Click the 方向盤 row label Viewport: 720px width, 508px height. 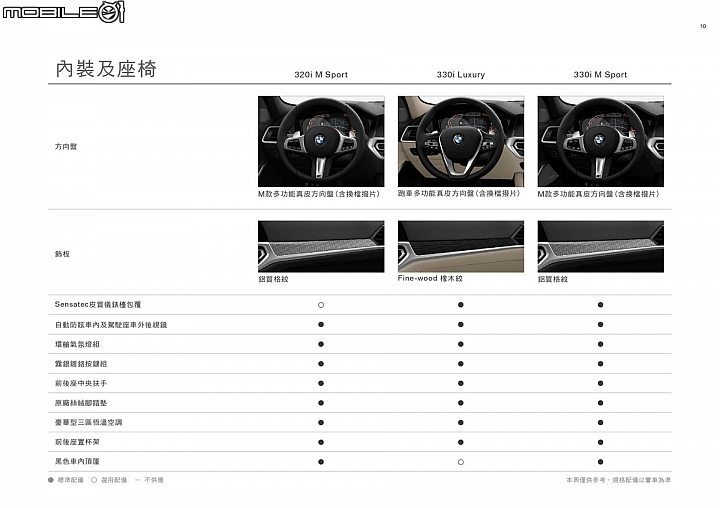(66, 147)
